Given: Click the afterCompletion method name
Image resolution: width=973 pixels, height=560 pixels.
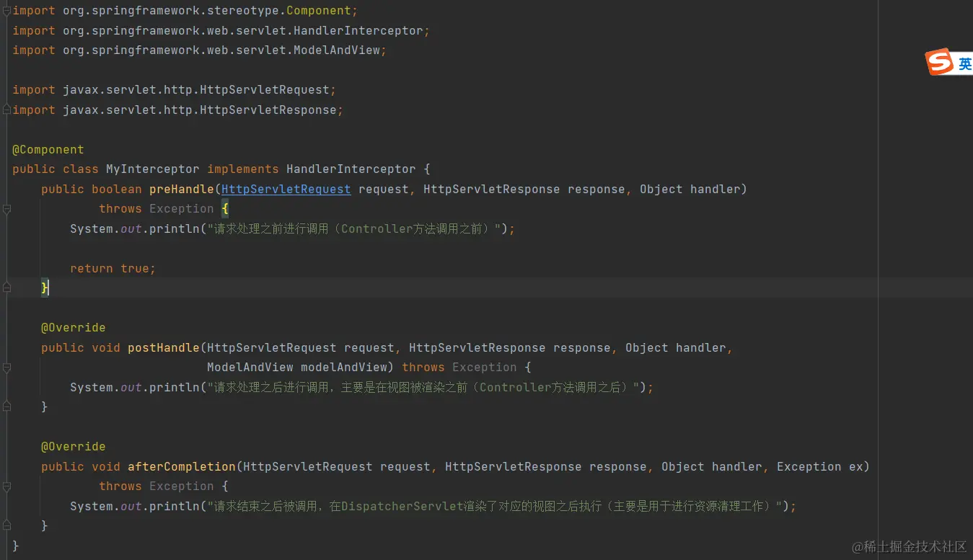Looking at the screenshot, I should coord(182,466).
